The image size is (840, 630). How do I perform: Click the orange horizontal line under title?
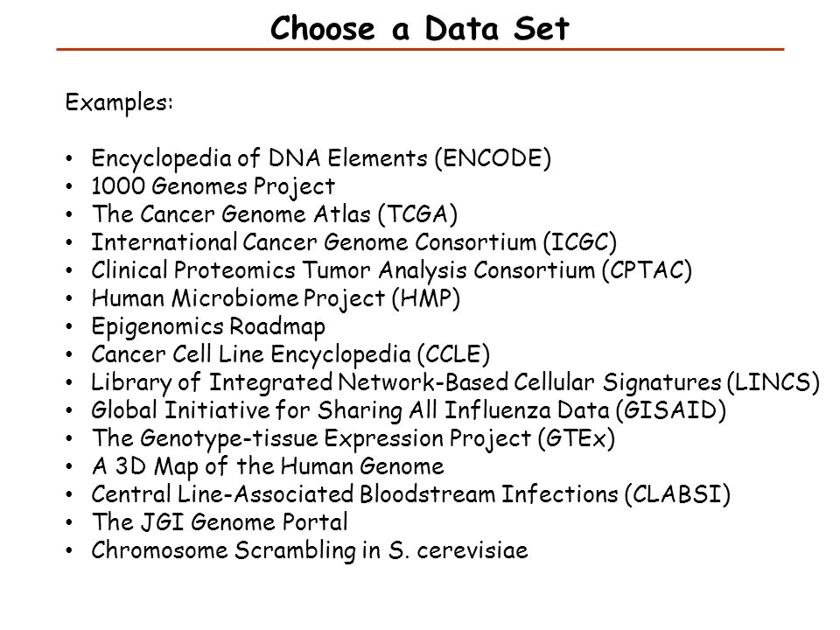click(x=420, y=49)
